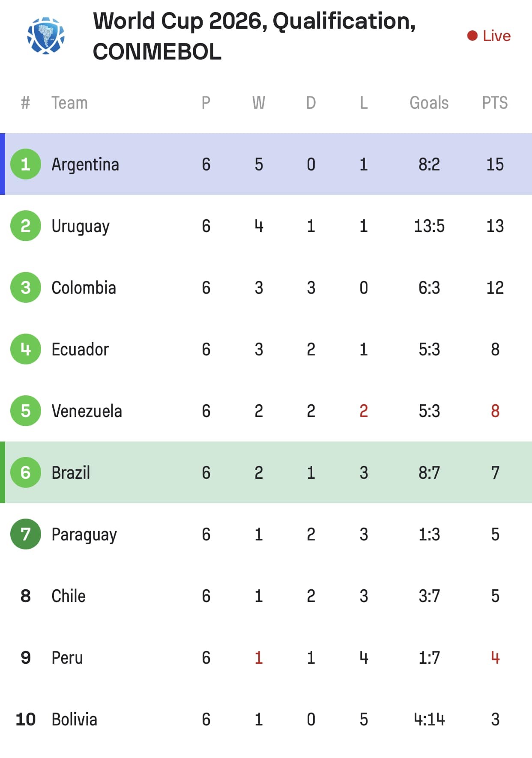532x758 pixels.
Task: Tap Venezuela's rank 5 badge
Action: pyautogui.click(x=26, y=411)
